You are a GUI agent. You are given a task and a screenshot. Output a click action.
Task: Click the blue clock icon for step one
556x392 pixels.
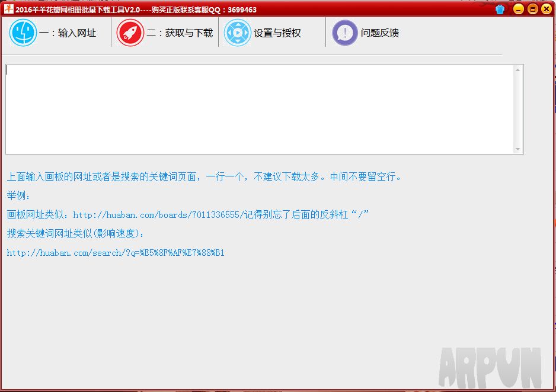click(x=23, y=33)
